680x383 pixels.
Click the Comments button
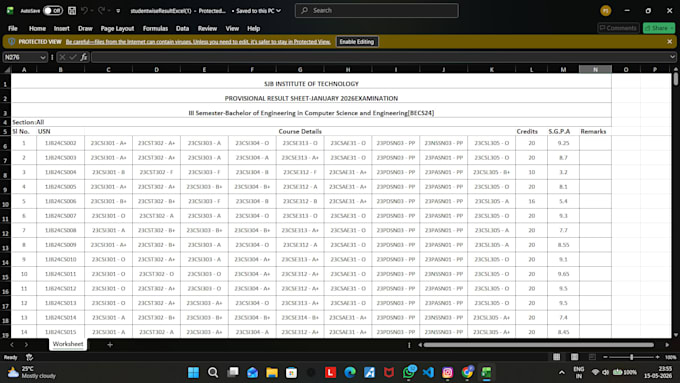[x=618, y=28]
